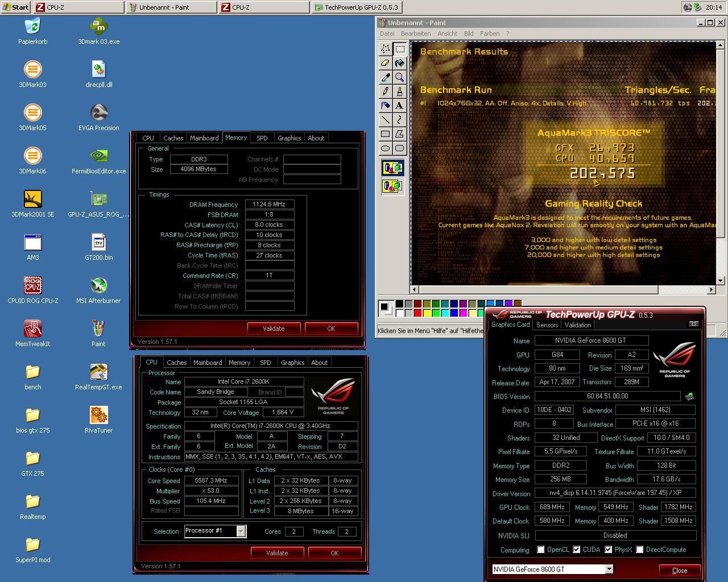The width and height of the screenshot is (728, 582).
Task: Click OK in the CPU-Z CPU window
Action: click(334, 553)
